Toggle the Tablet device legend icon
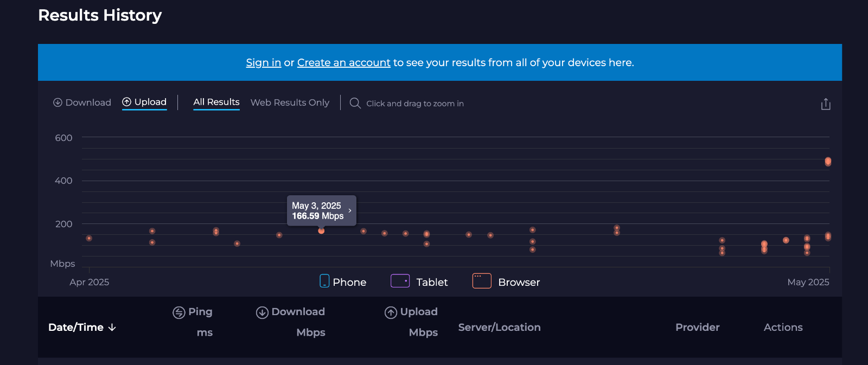Viewport: 868px width, 365px height. [400, 281]
